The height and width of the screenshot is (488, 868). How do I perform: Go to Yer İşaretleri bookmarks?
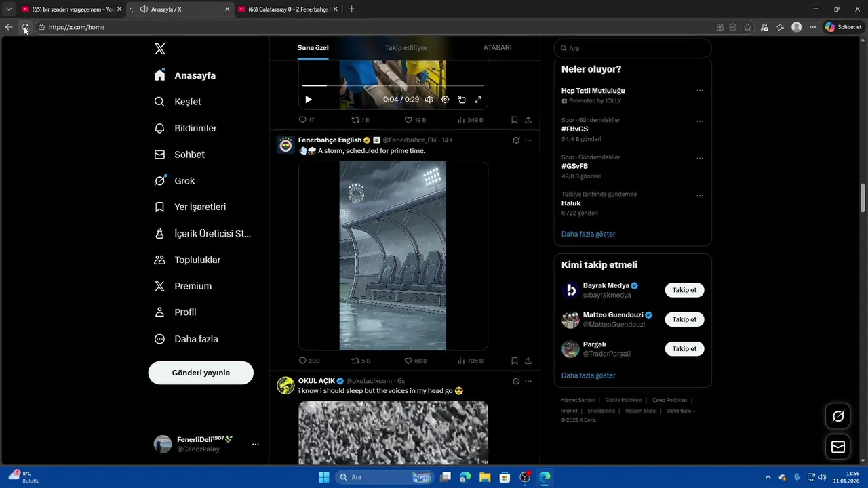[191, 207]
